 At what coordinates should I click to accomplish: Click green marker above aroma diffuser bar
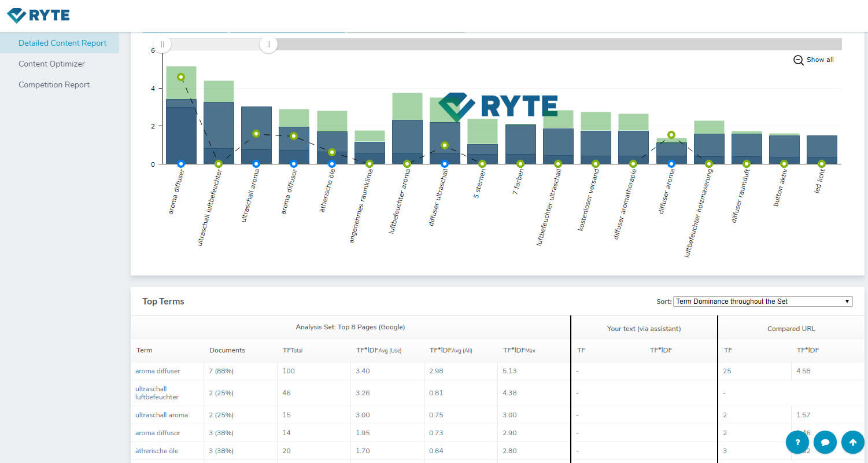(181, 77)
